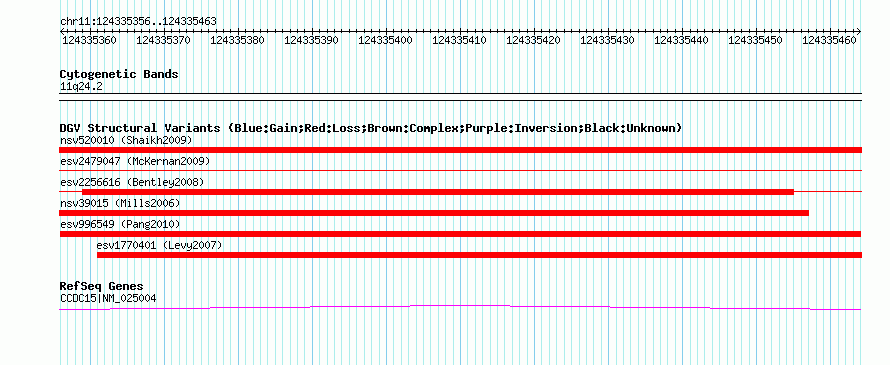Click the Cytogenetic Bands track heading

tap(119, 74)
